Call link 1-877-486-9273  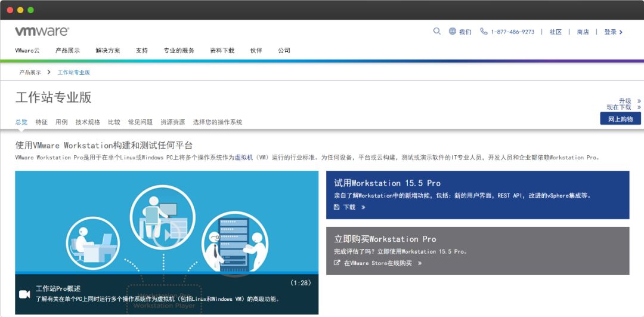(513, 32)
